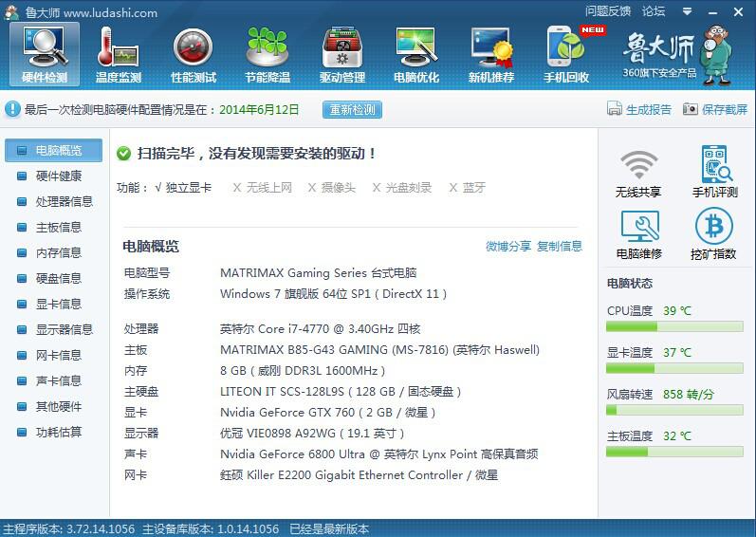Click the 光盘刻录 feature label
Screen dimensions: 756x537
409,188
